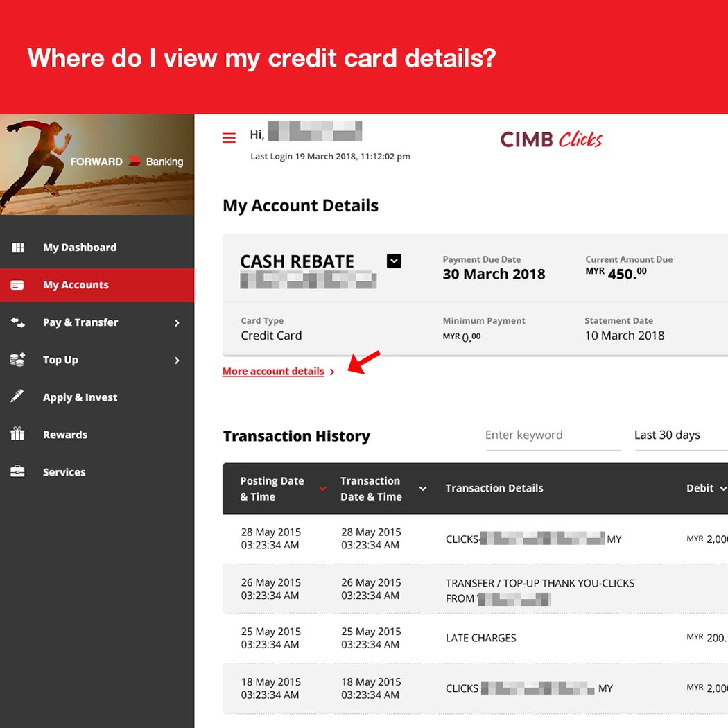Click the Credit Card card type value
Image resolution: width=728 pixels, height=728 pixels.
point(271,336)
